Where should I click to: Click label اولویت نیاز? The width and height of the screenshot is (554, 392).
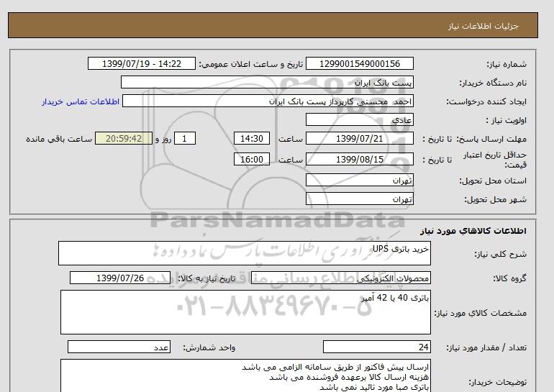pos(506,120)
